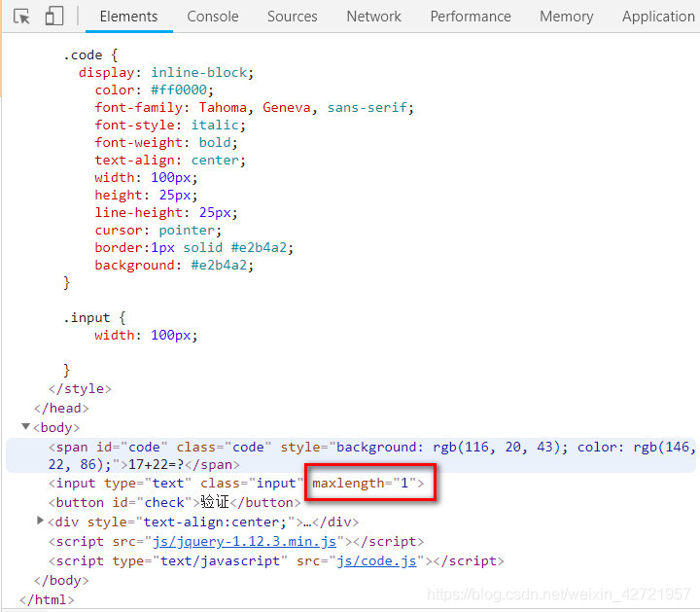
Task: Click the 验证 button text in markup
Action: 215,502
